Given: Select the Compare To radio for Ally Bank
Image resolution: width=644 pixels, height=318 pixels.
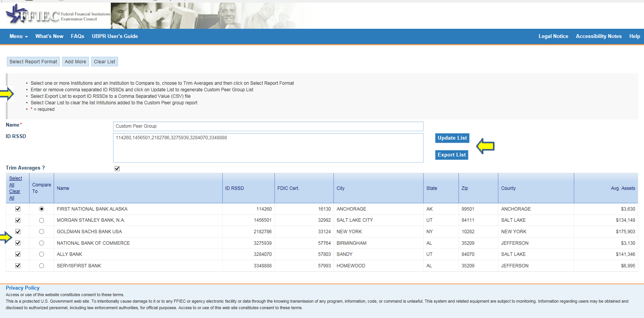Looking at the screenshot, I should pyautogui.click(x=41, y=254).
